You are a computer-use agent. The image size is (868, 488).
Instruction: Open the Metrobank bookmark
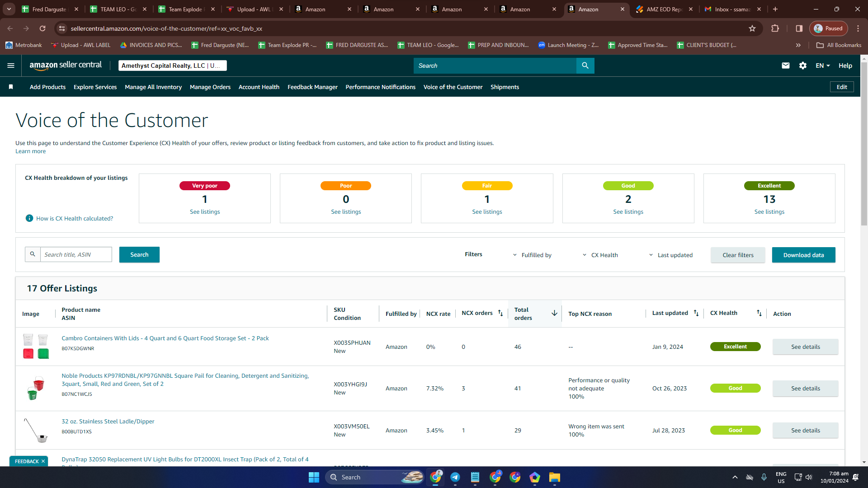(x=24, y=45)
